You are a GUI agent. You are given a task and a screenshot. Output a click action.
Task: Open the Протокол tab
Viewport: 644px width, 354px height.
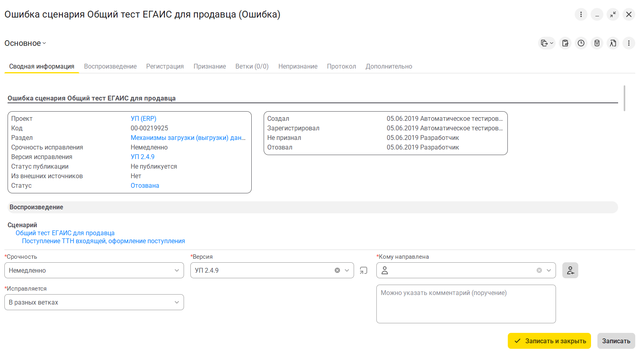point(341,66)
